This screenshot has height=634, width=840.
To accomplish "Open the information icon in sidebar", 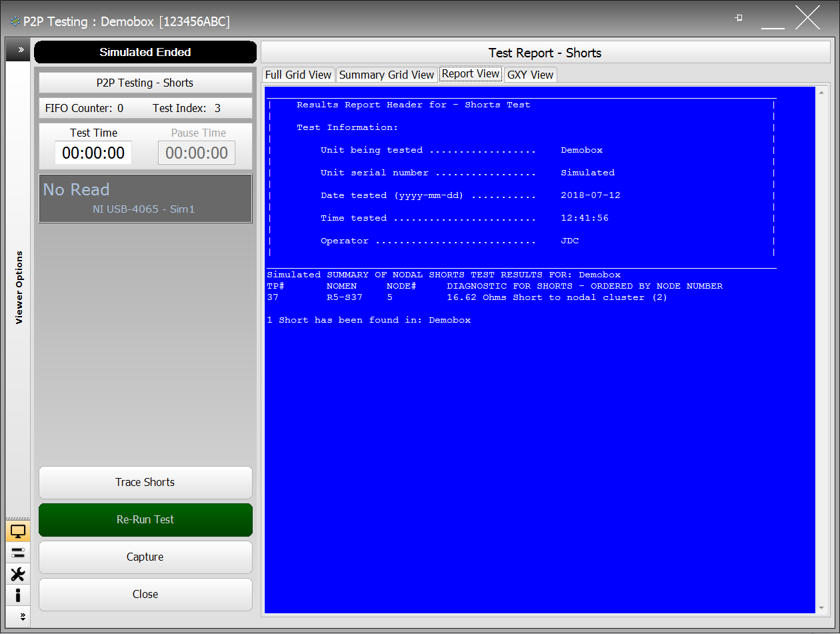I will point(18,595).
